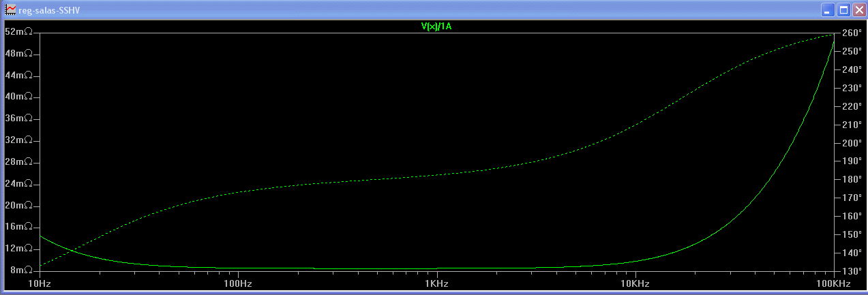868x295 pixels.
Task: Click the 24mΩ left axis label
Action: click(18, 184)
